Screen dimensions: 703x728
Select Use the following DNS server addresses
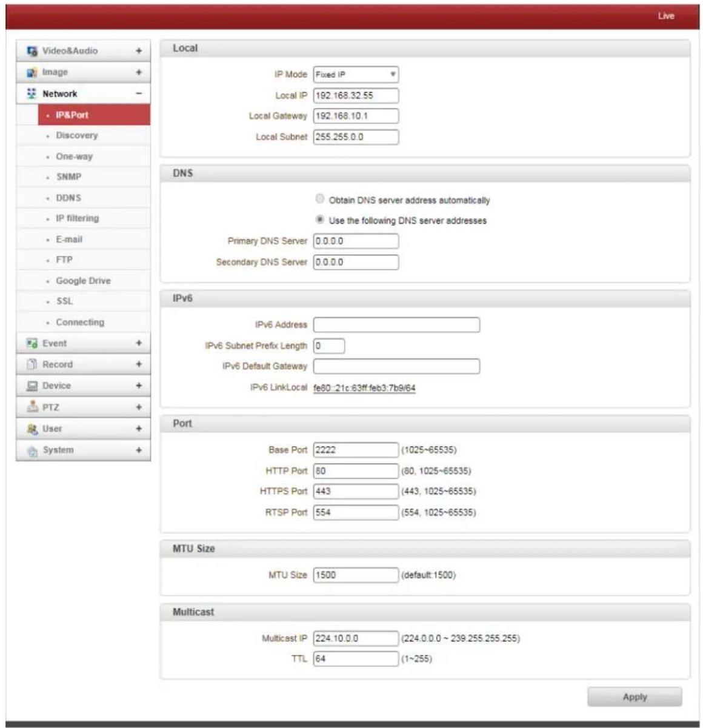[320, 220]
